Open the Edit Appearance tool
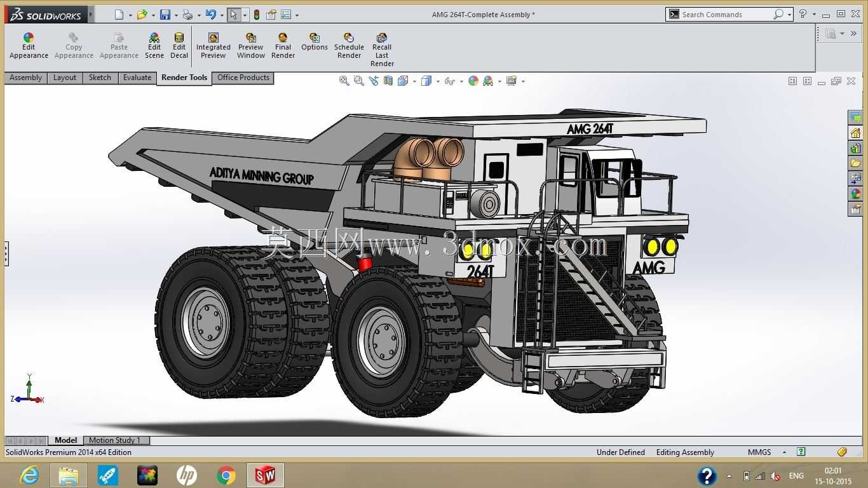This screenshot has height=488, width=868. pyautogui.click(x=29, y=46)
